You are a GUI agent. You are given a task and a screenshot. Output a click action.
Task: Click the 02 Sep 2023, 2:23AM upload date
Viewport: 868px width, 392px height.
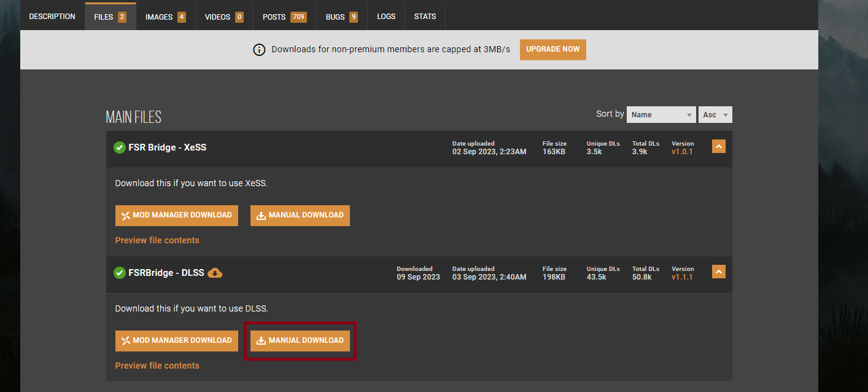pos(489,152)
